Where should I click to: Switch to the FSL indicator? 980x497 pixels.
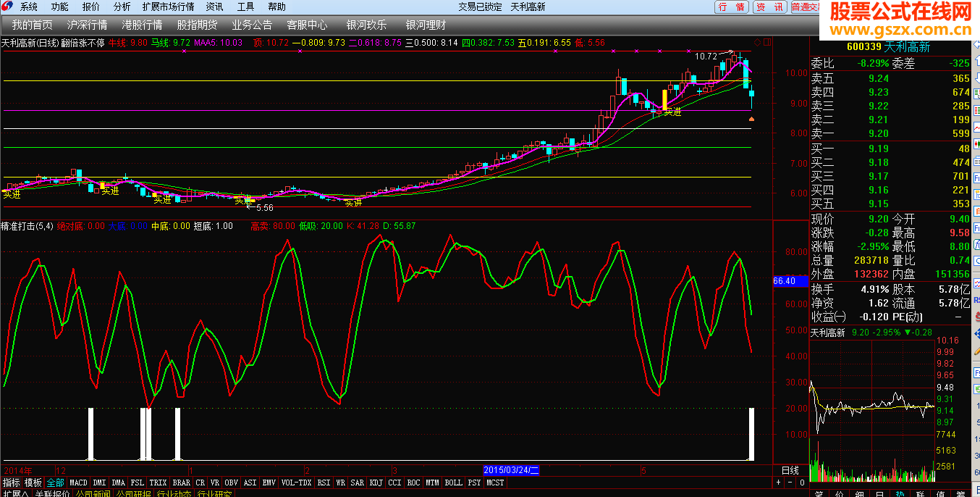(138, 483)
